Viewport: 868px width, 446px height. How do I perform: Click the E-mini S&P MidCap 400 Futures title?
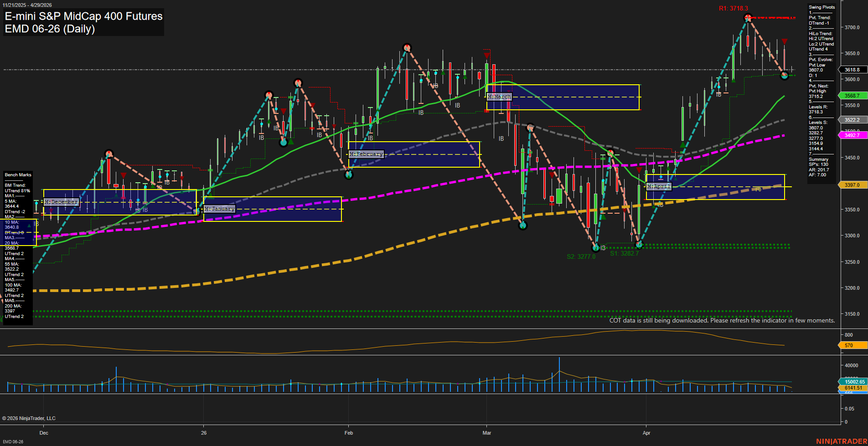[x=83, y=16]
